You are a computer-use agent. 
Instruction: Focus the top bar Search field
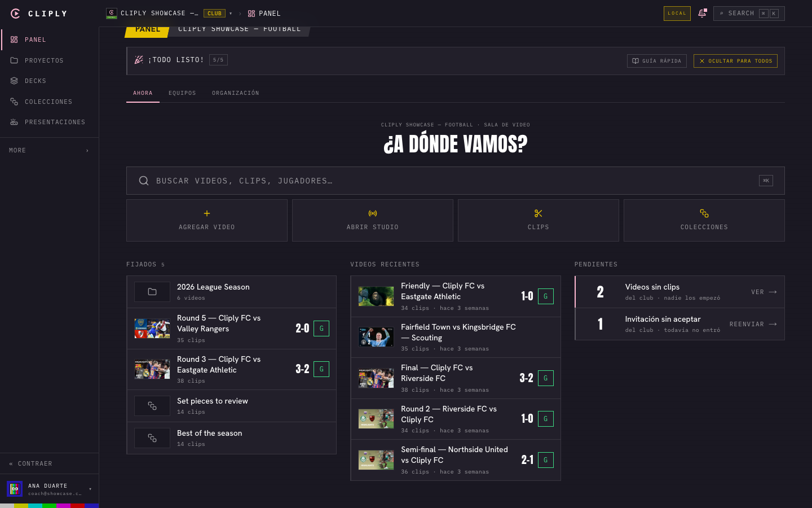point(749,14)
